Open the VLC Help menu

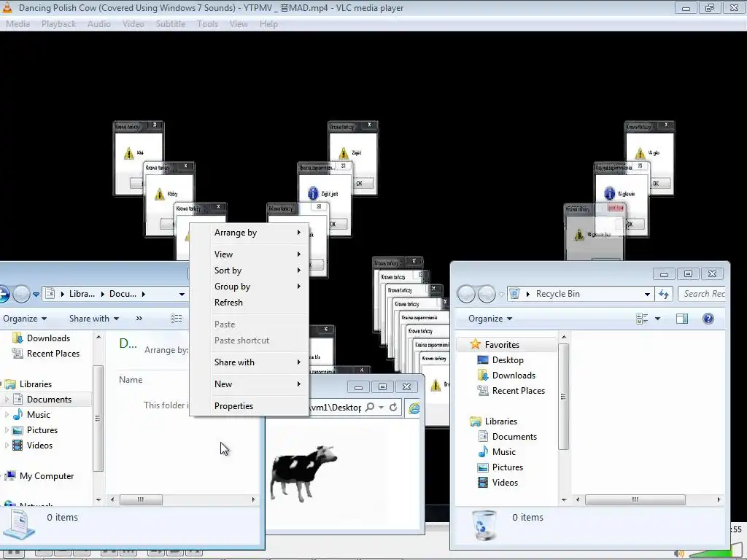pos(268,24)
